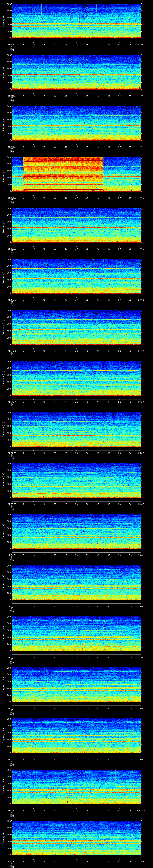Click the '58:00' end time label

pos(141,708)
